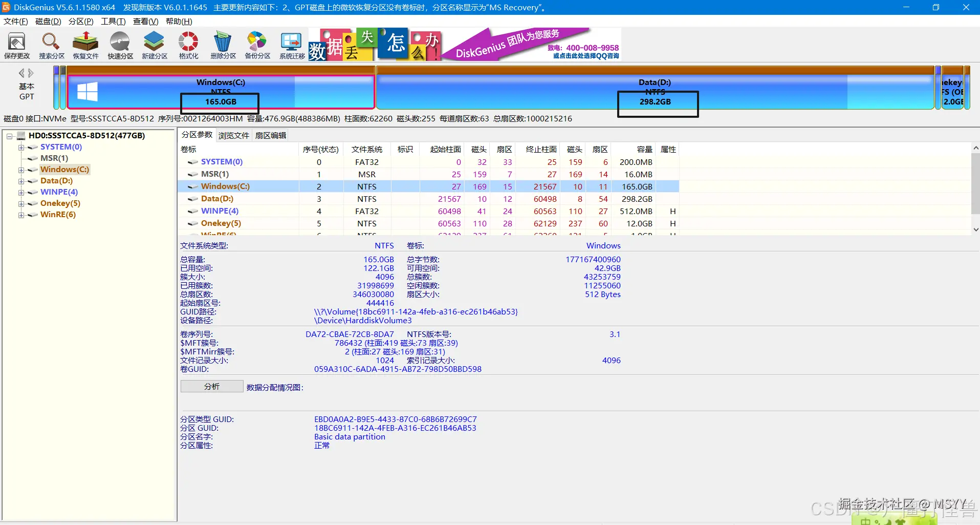Click the 122.1GB used space value
Screen dimensions: 980x525
tap(379, 268)
